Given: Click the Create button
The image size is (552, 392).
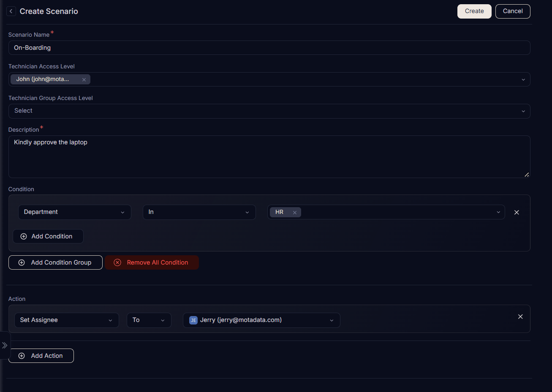Looking at the screenshot, I should click(474, 11).
